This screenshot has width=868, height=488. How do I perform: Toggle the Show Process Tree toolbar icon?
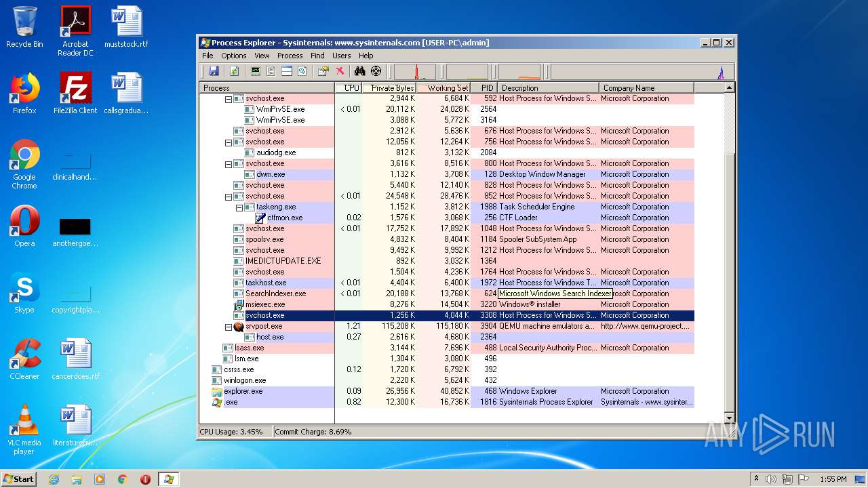[271, 71]
